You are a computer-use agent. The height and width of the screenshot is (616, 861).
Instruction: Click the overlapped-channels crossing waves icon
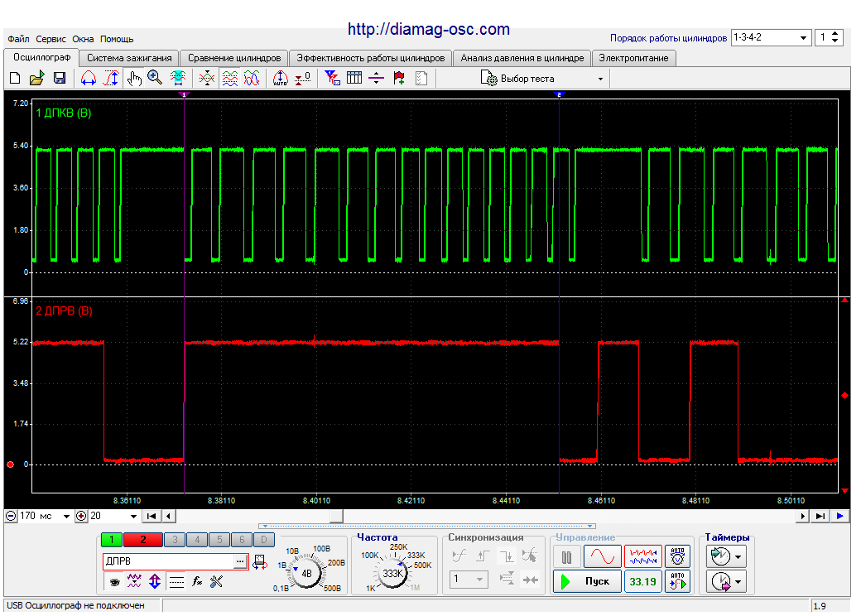207,79
